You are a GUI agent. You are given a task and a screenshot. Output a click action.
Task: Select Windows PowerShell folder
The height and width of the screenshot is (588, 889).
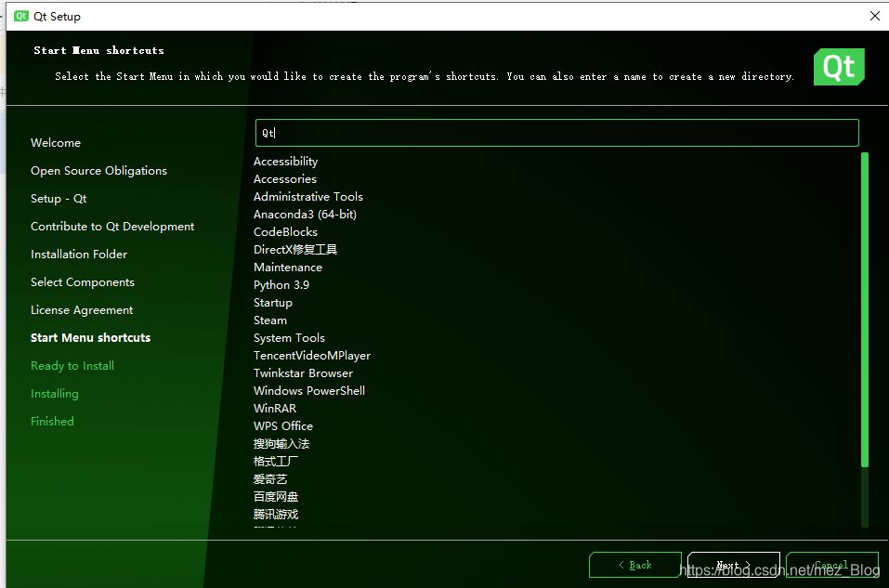[x=309, y=391]
